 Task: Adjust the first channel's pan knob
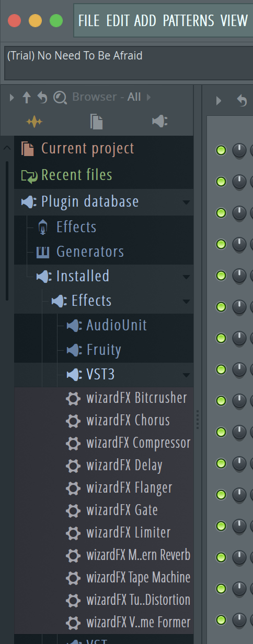239,150
